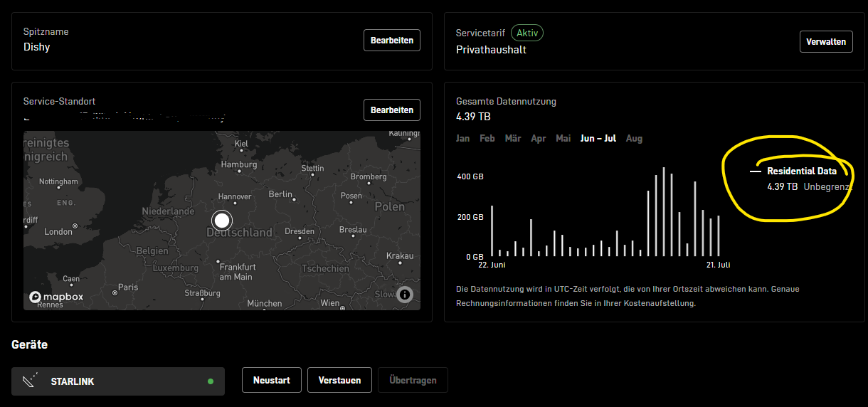Click the disabled Übertragen button
This screenshot has height=407, width=868.
tap(413, 380)
